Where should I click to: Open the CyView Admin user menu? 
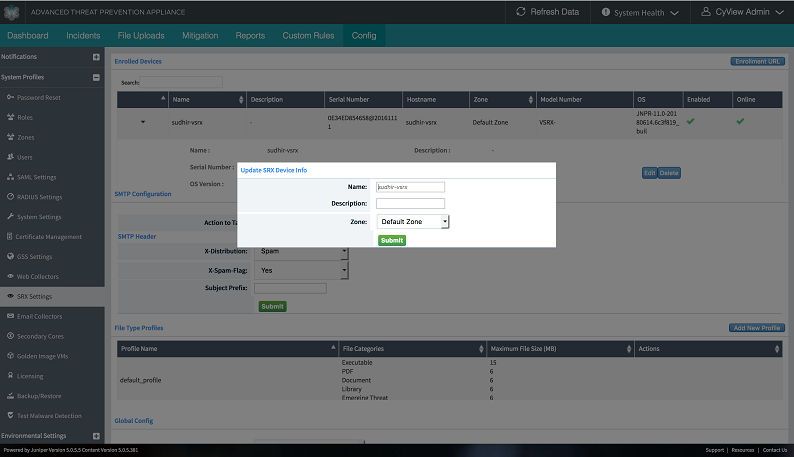(742, 12)
